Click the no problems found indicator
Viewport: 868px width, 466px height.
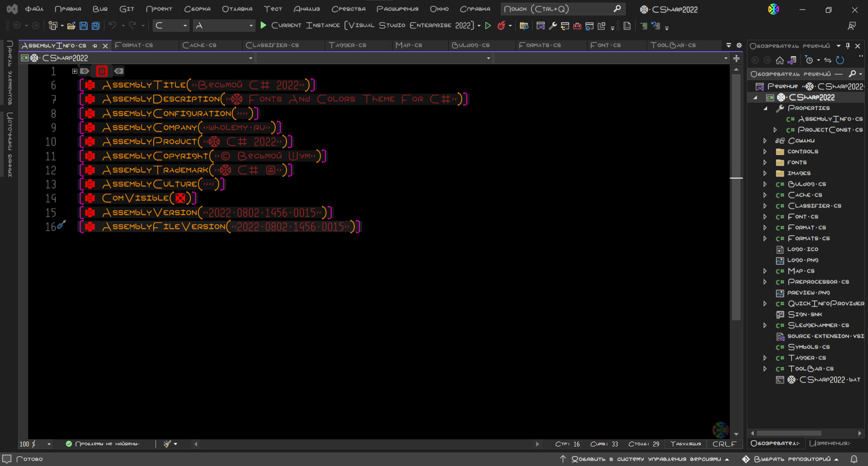(103, 444)
